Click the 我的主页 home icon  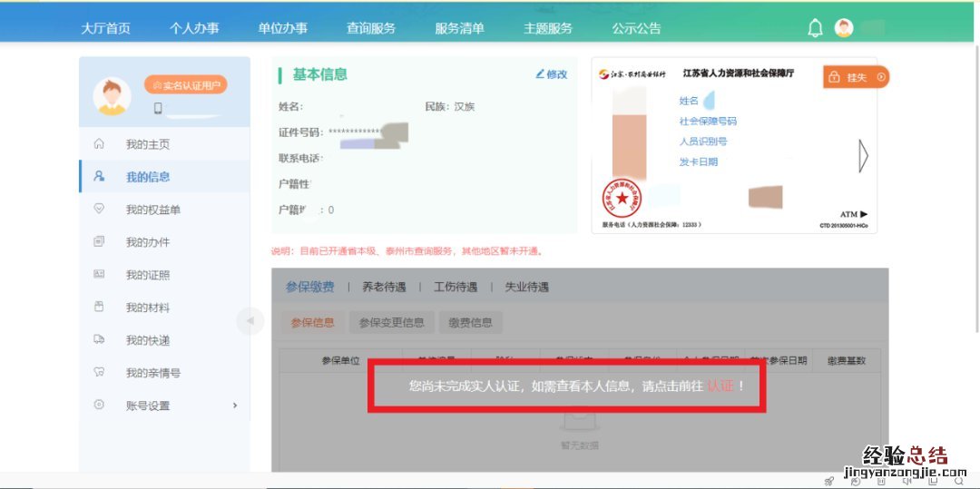click(100, 144)
